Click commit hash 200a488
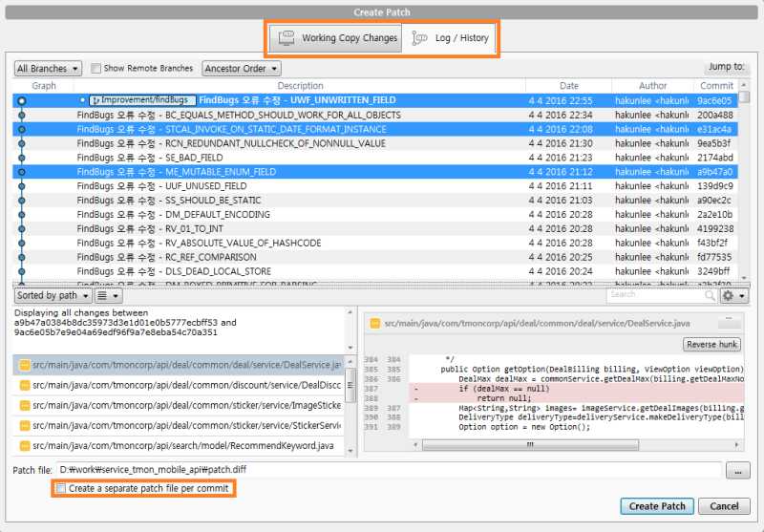 (x=714, y=115)
